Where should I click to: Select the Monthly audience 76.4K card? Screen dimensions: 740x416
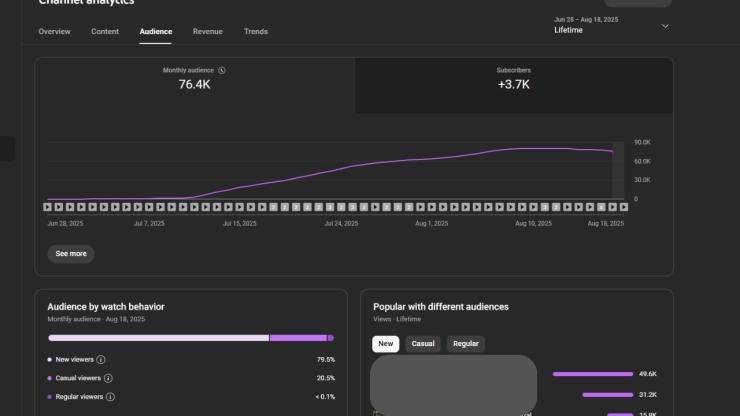point(194,85)
